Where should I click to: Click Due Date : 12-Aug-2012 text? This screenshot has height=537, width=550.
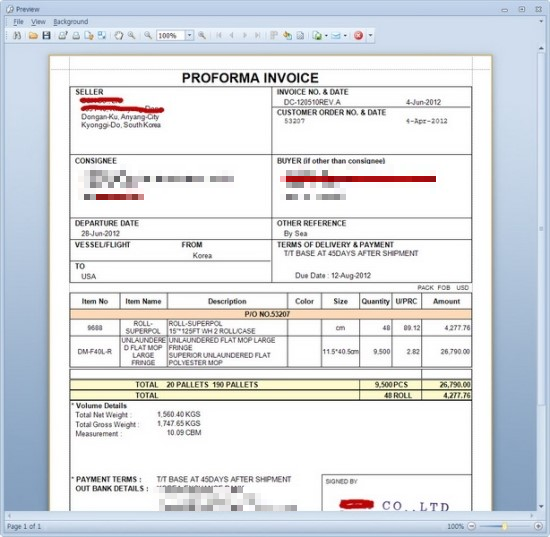pyautogui.click(x=333, y=276)
